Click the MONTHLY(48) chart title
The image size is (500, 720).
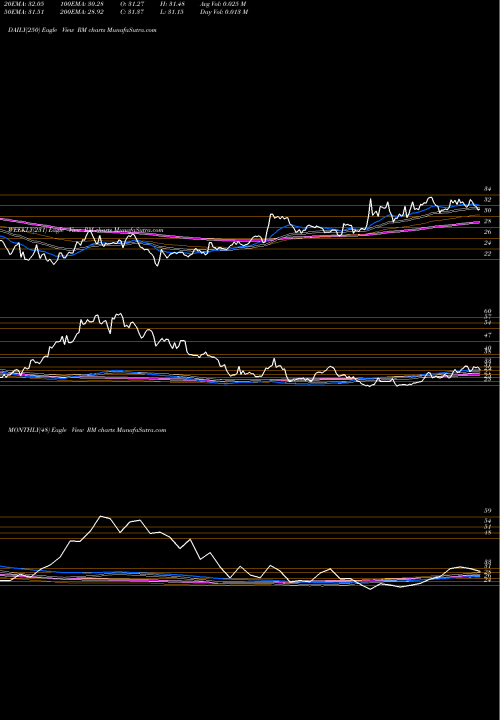tap(87, 430)
